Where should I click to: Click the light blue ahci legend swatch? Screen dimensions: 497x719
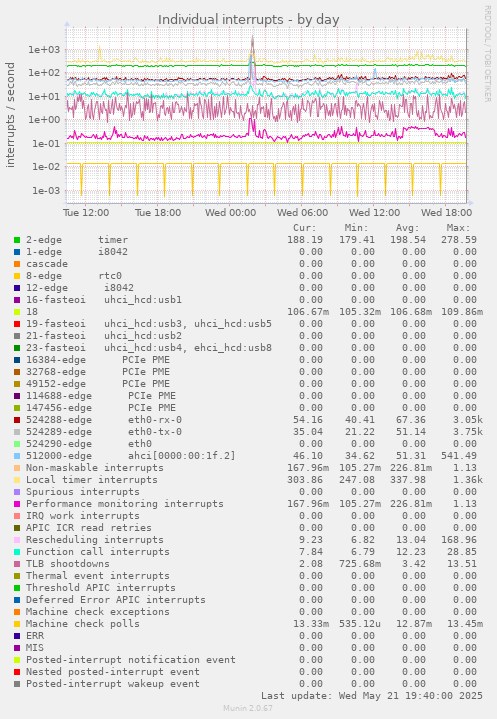click(x=17, y=456)
